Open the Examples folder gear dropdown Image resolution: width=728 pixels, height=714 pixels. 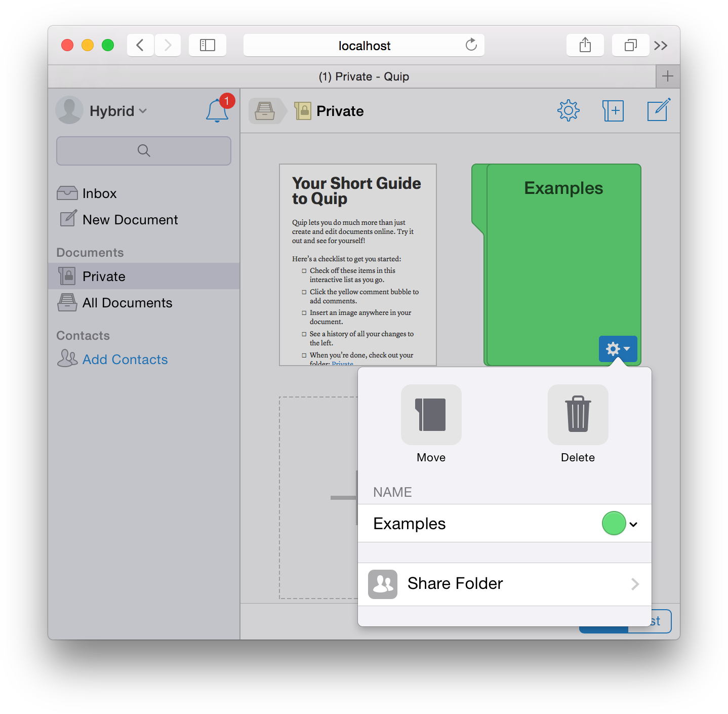[x=618, y=349]
